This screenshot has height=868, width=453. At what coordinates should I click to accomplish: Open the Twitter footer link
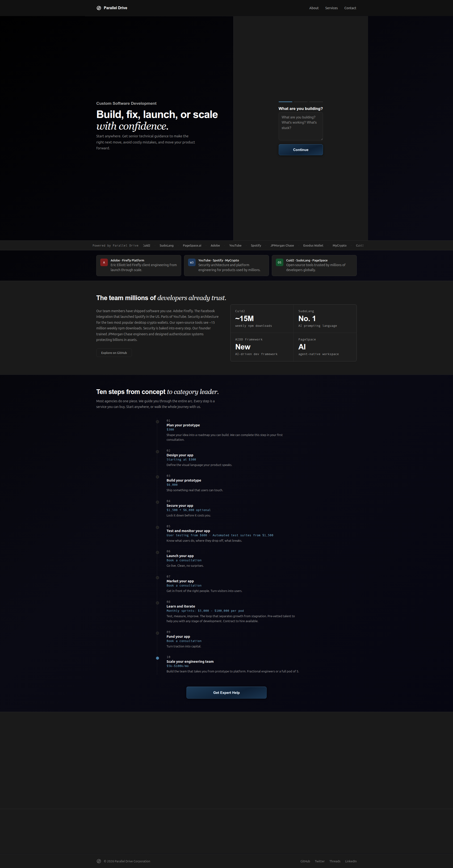point(319,861)
